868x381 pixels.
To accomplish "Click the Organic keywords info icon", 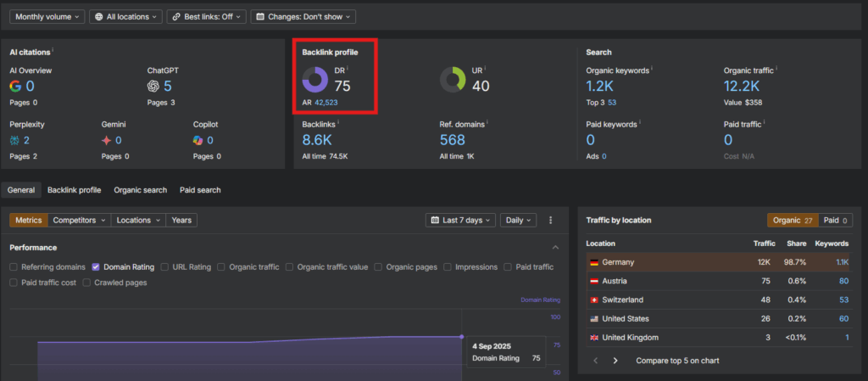I will click(652, 70).
